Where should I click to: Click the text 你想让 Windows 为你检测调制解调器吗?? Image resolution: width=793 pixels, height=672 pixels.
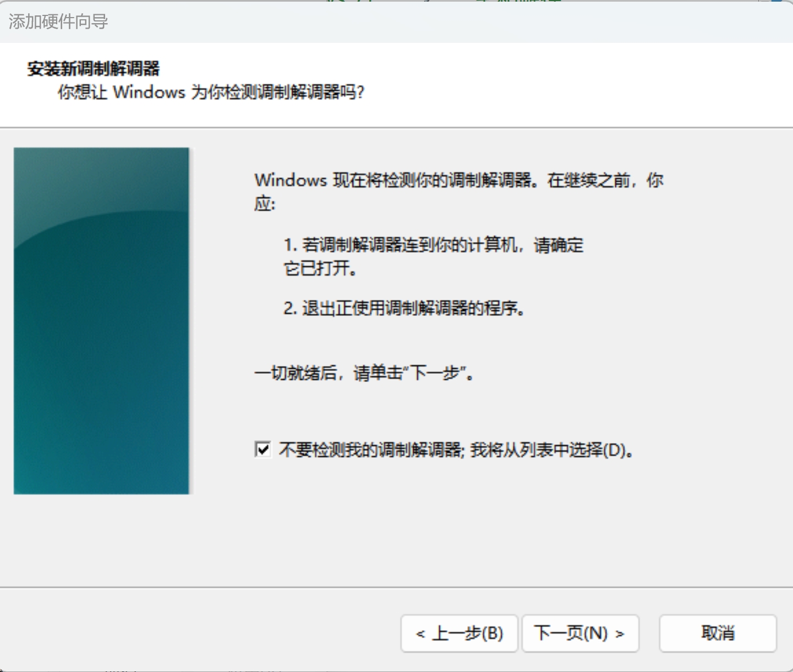(x=211, y=92)
